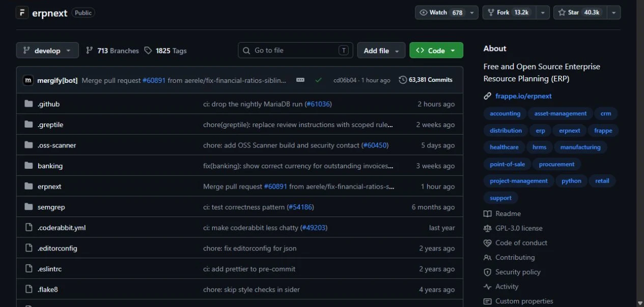Open pull request #60891 link in commit header
This screenshot has height=307, width=644.
tap(154, 80)
